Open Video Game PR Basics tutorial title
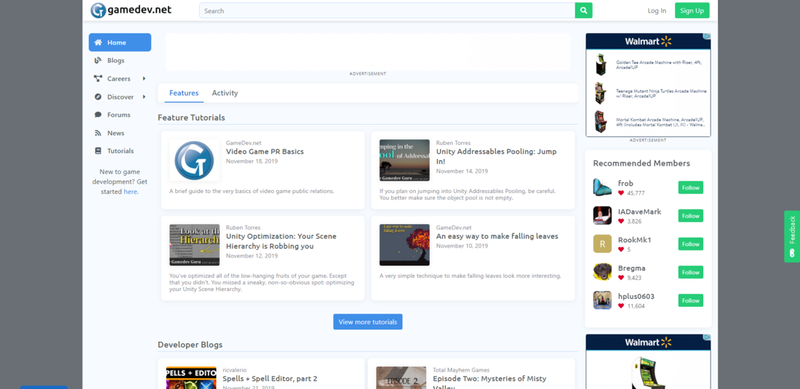800x389 pixels. 265,152
